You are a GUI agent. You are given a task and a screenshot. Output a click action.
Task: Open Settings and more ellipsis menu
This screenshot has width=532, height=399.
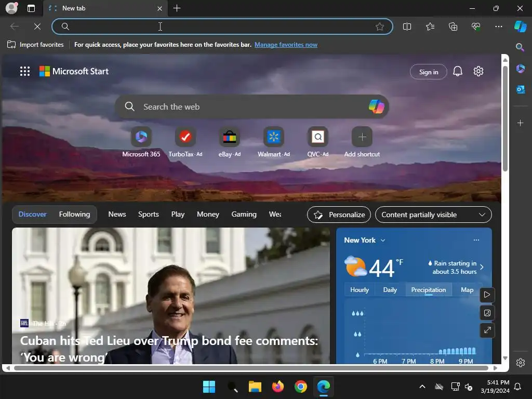pyautogui.click(x=498, y=26)
